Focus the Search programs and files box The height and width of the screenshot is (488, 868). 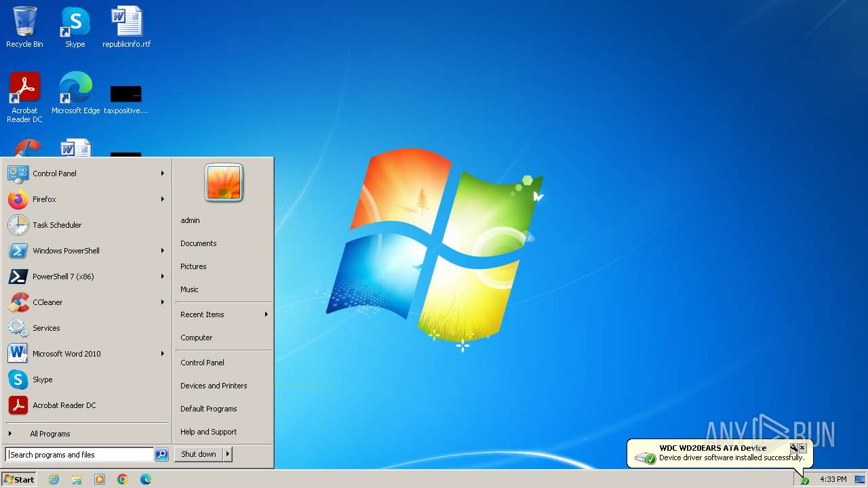click(79, 455)
